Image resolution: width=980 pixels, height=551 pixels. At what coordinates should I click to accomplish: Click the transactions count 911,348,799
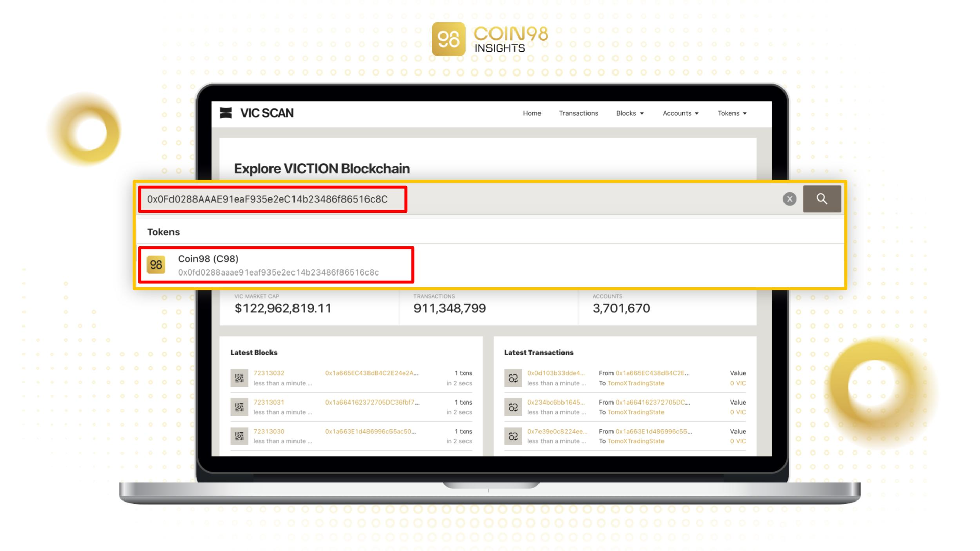(x=450, y=308)
